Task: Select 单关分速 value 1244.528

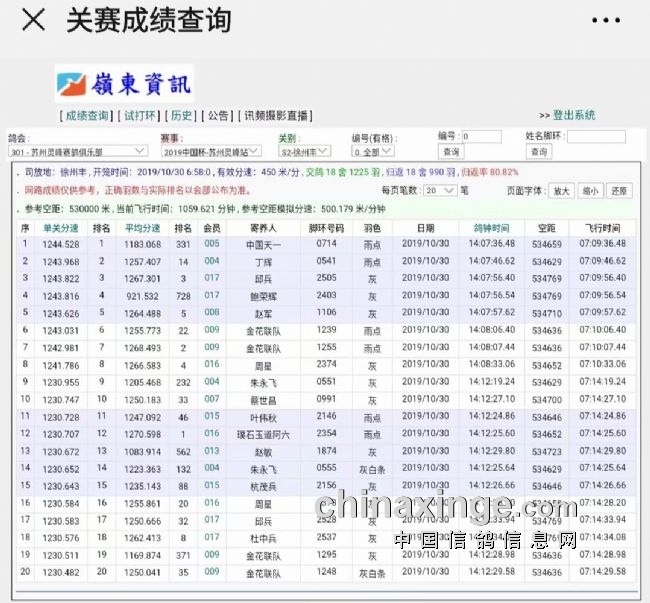Action: click(x=61, y=245)
